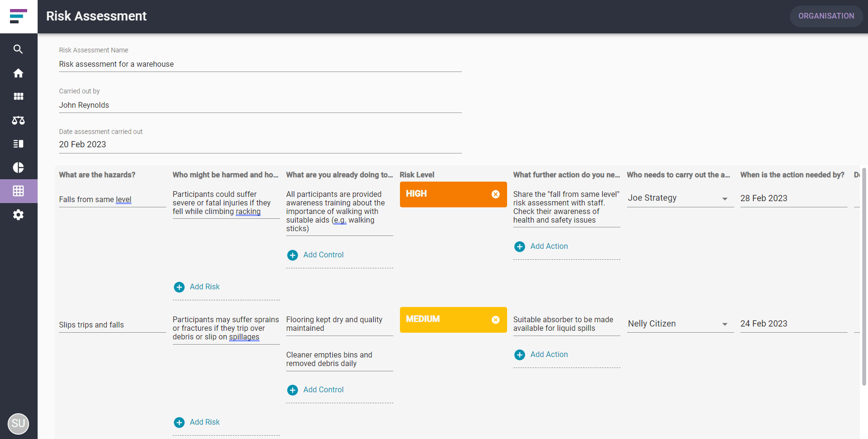Edit 'Suitable absorber to be made' action
The height and width of the screenshot is (439, 868).
point(567,324)
